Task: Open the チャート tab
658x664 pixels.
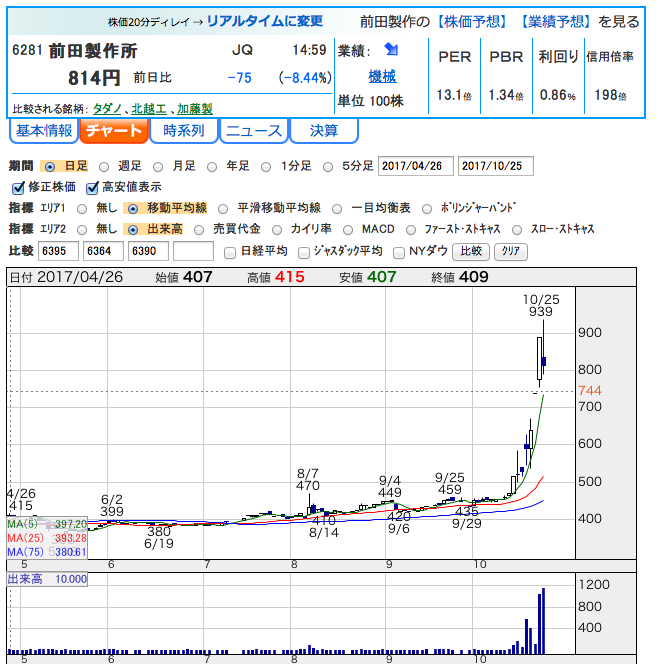Action: (114, 131)
